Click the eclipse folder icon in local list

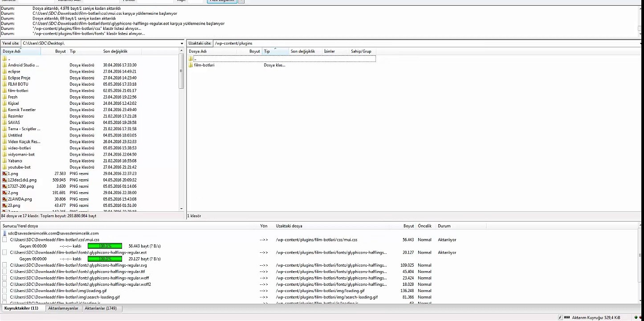click(4, 71)
